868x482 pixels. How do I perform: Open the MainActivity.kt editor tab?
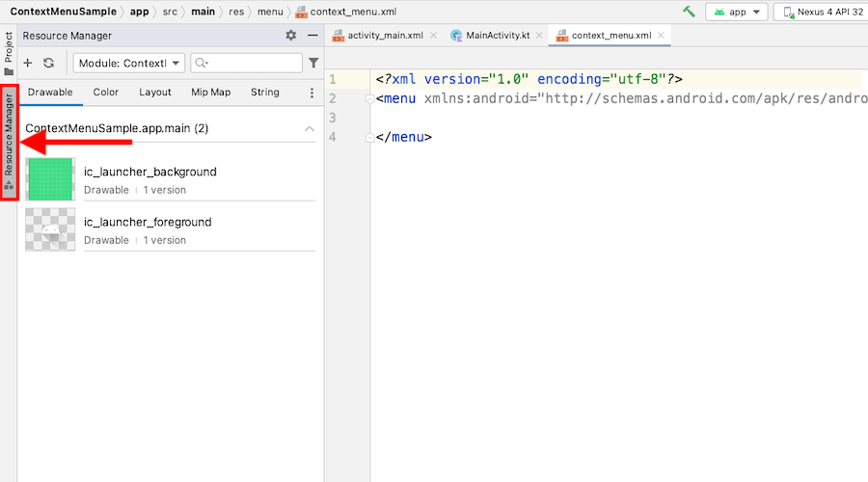pyautogui.click(x=491, y=36)
